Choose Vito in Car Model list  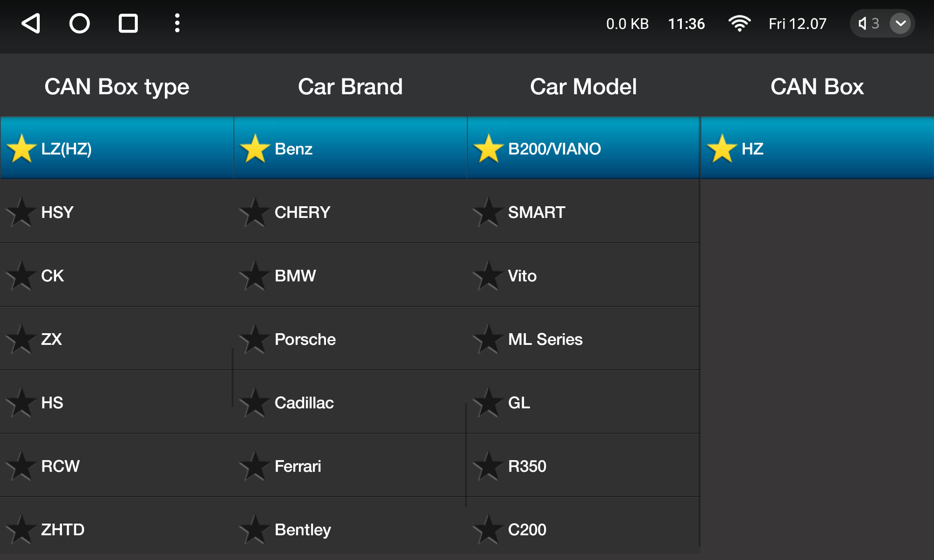[584, 275]
